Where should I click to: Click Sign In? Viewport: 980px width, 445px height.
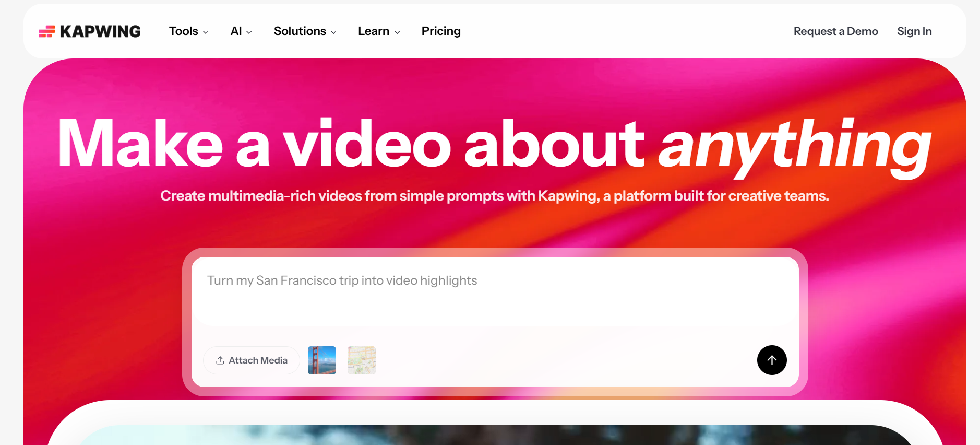(914, 31)
